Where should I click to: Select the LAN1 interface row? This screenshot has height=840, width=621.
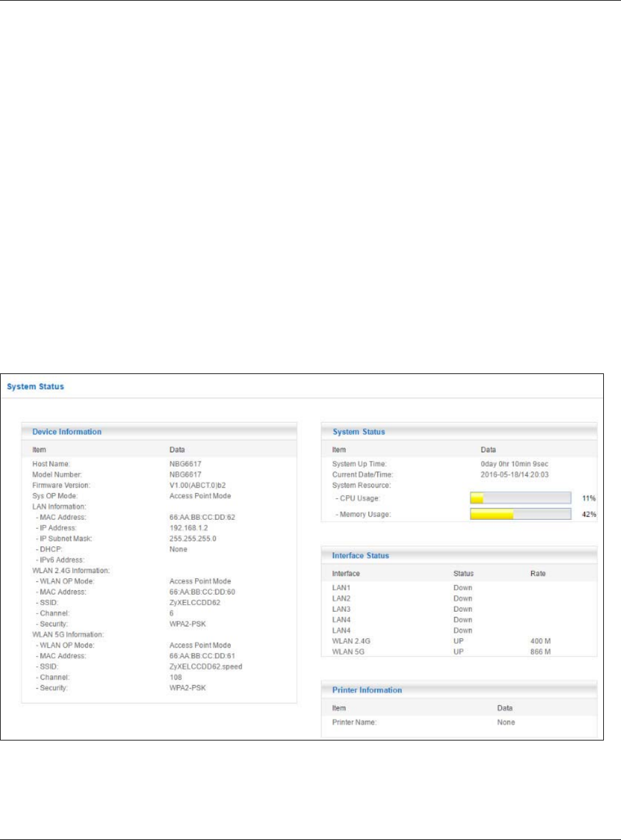(x=459, y=588)
